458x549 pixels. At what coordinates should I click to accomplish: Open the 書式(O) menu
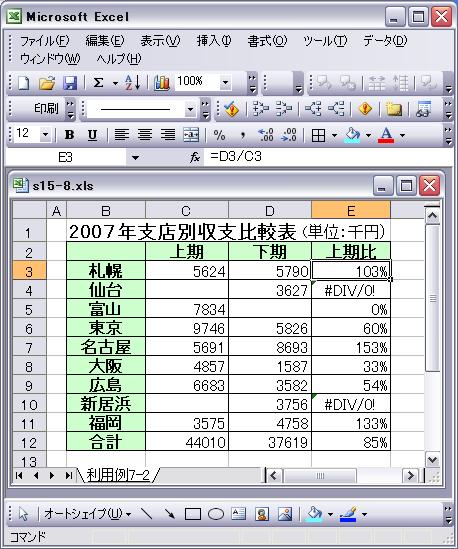pyautogui.click(x=267, y=41)
